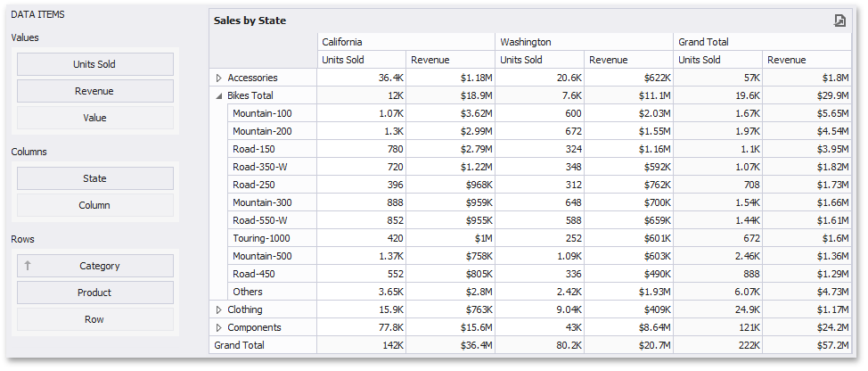Select the State column data item
Viewport: 868px width, 371px height.
coord(94,178)
